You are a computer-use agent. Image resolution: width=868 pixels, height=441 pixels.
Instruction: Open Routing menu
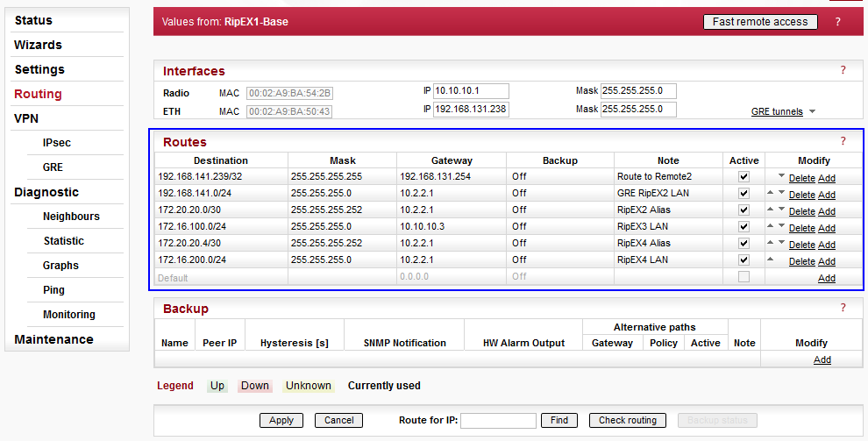pyautogui.click(x=38, y=94)
